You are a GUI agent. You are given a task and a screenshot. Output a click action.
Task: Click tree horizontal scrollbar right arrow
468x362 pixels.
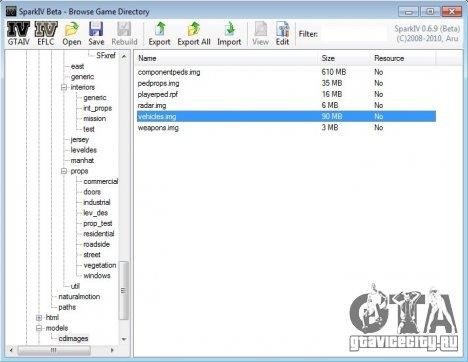(112, 350)
